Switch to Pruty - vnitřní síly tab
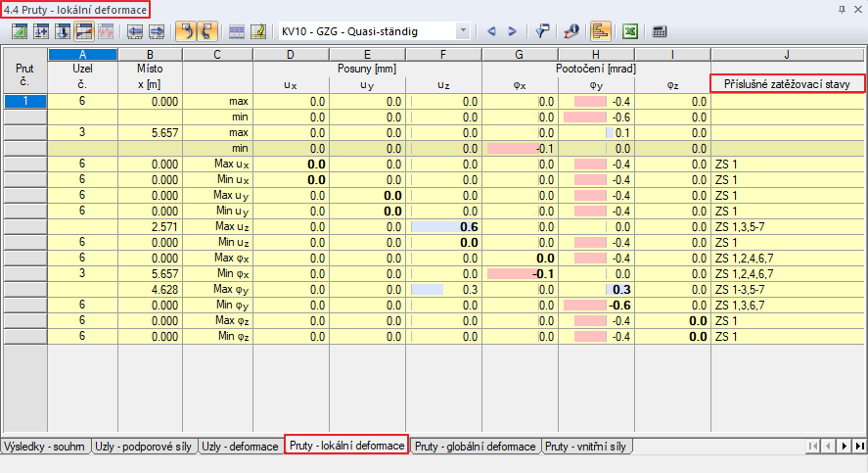Viewport: 868px width, 473px height. click(585, 447)
